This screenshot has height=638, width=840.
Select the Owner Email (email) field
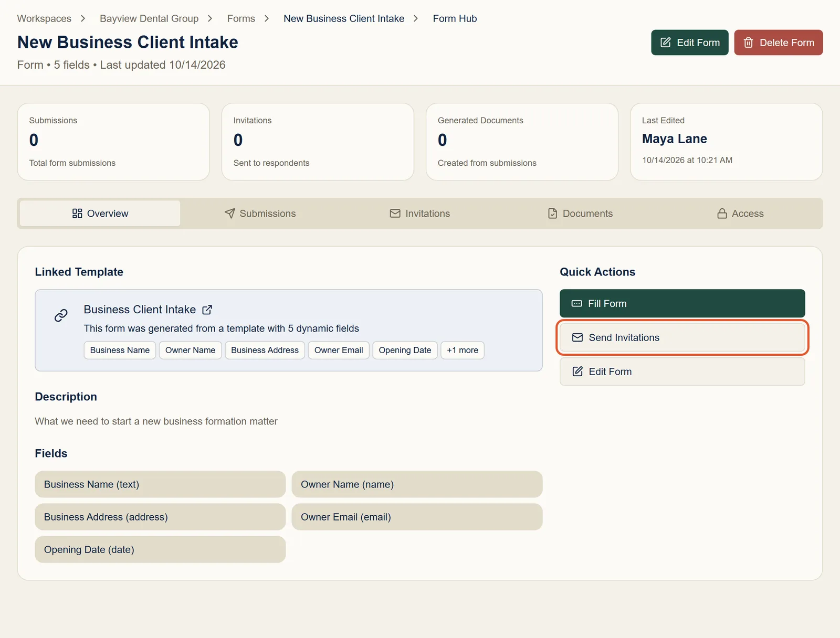point(417,517)
